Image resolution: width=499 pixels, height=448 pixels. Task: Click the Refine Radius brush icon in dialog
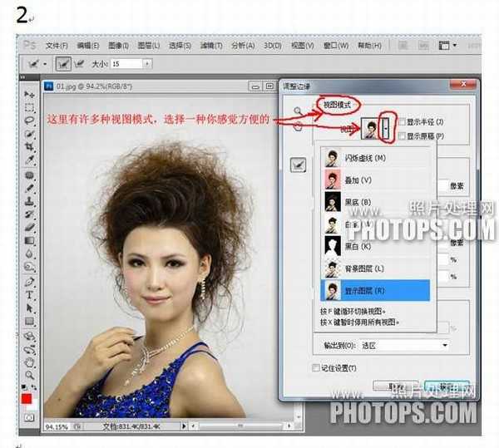click(298, 166)
